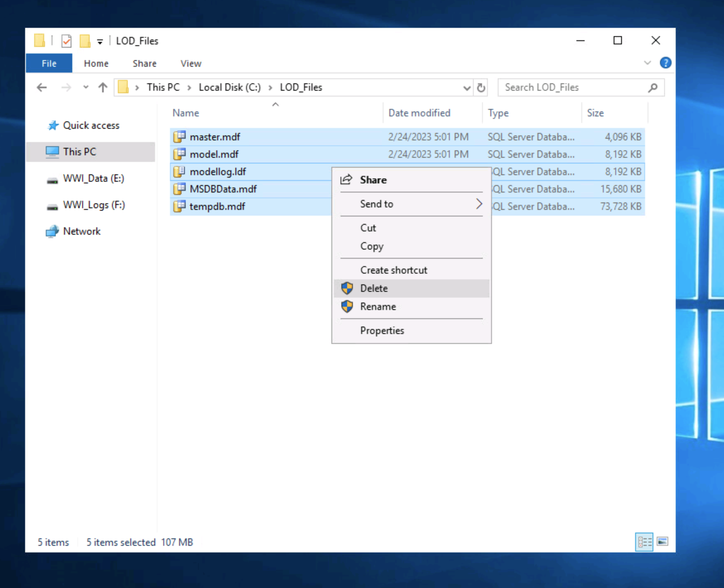The height and width of the screenshot is (588, 724).
Task: Click the tempdb.mdf file icon
Action: pos(180,206)
